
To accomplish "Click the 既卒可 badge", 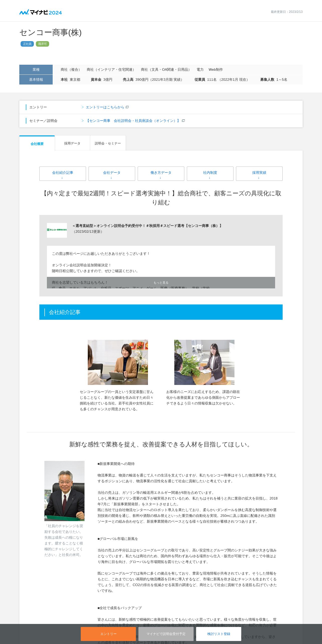I will pyautogui.click(x=42, y=44).
